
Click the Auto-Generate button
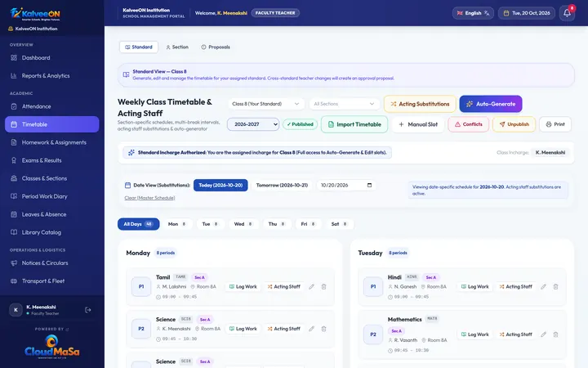[x=491, y=104]
